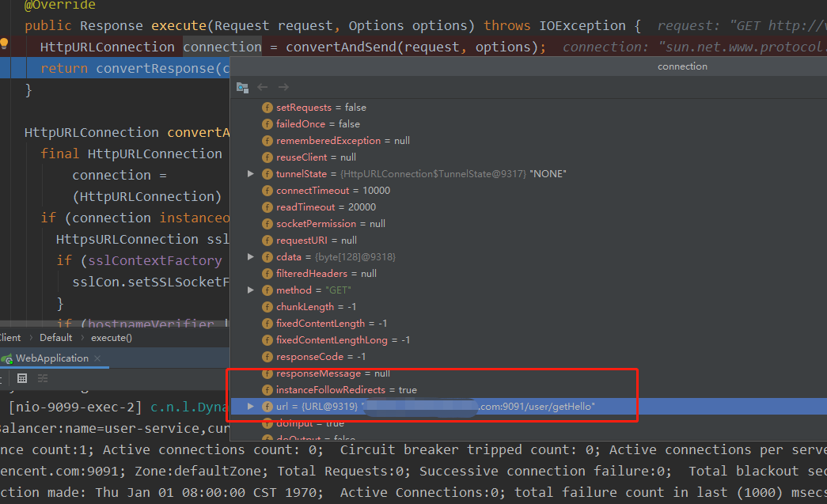827x504 pixels.
Task: Select the fixedContentLengthLong = -1 row
Action: pyautogui.click(x=528, y=340)
